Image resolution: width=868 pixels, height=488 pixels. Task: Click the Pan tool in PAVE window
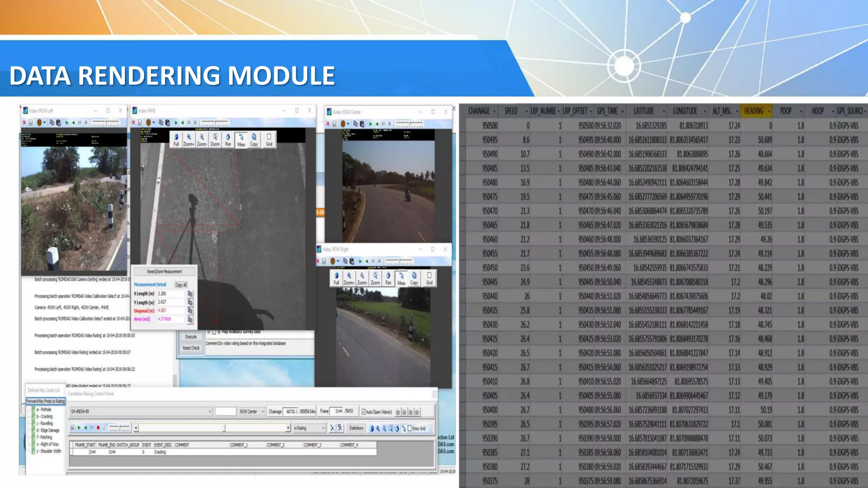(228, 139)
